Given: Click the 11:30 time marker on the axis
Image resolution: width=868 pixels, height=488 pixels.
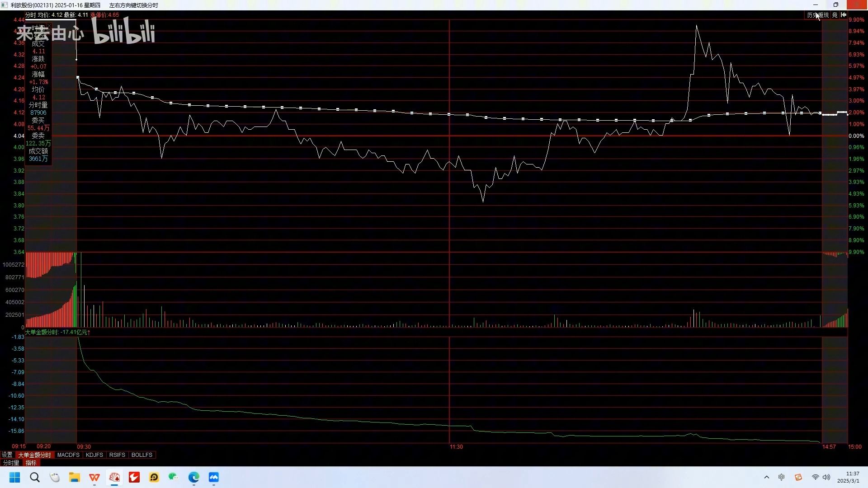Looking at the screenshot, I should (x=456, y=446).
